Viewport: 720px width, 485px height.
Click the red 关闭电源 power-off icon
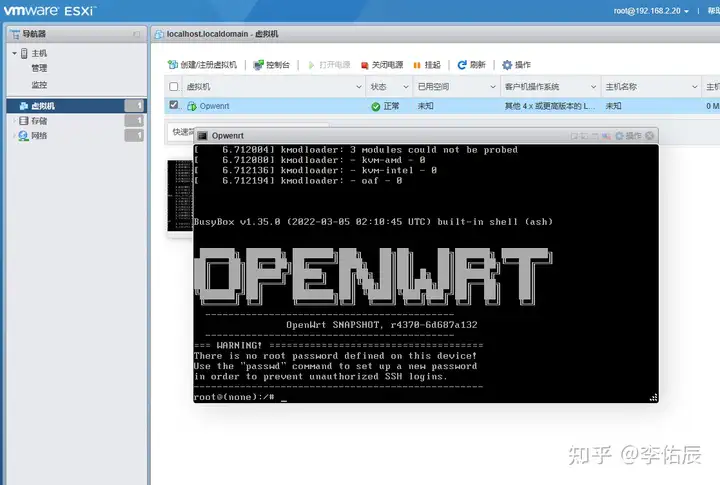[365, 65]
